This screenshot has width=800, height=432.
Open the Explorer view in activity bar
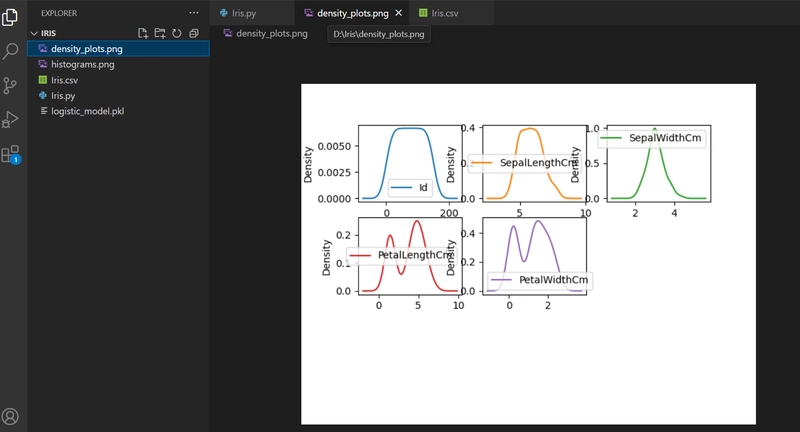(10, 17)
